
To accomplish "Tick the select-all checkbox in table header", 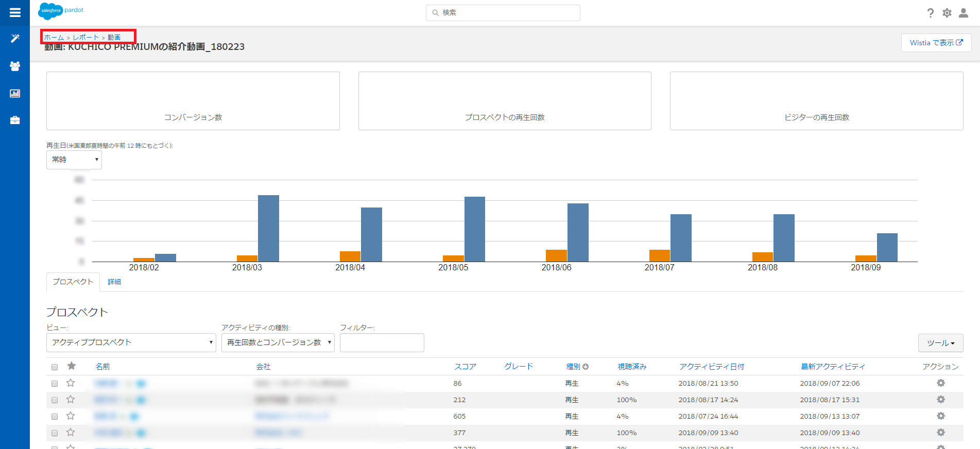I will pyautogui.click(x=55, y=367).
